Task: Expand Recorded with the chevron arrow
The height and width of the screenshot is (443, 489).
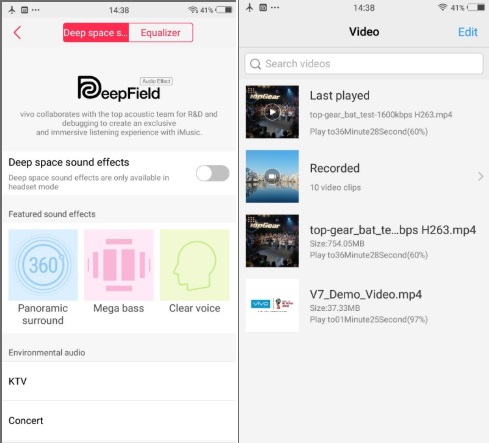Action: 480,176
